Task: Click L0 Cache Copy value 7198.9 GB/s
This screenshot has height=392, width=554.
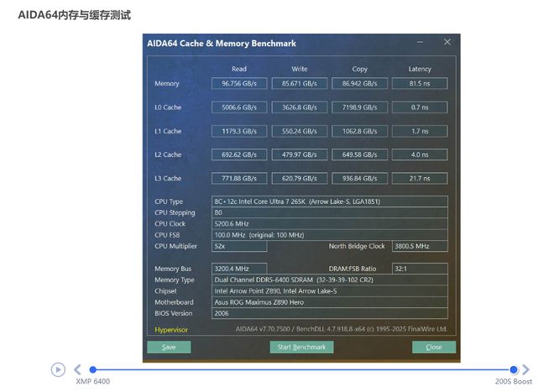Action: click(x=359, y=107)
